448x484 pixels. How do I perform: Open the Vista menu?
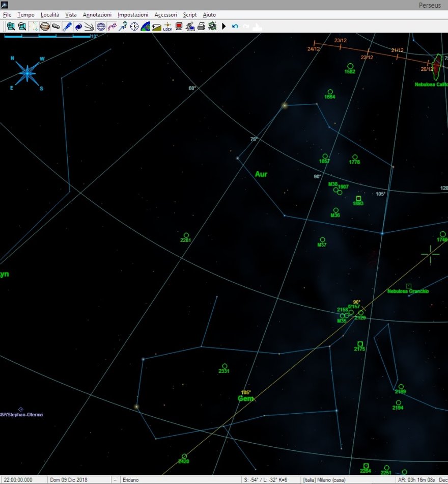[71, 15]
